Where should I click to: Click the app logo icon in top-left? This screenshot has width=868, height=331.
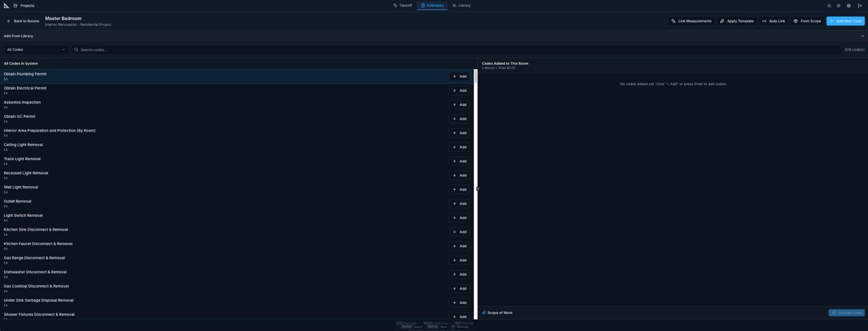pos(7,5)
